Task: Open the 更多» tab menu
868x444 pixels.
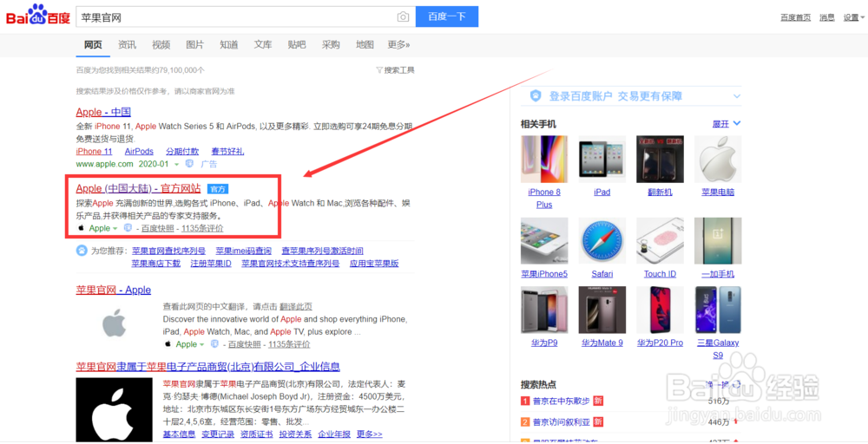Action: pyautogui.click(x=398, y=45)
